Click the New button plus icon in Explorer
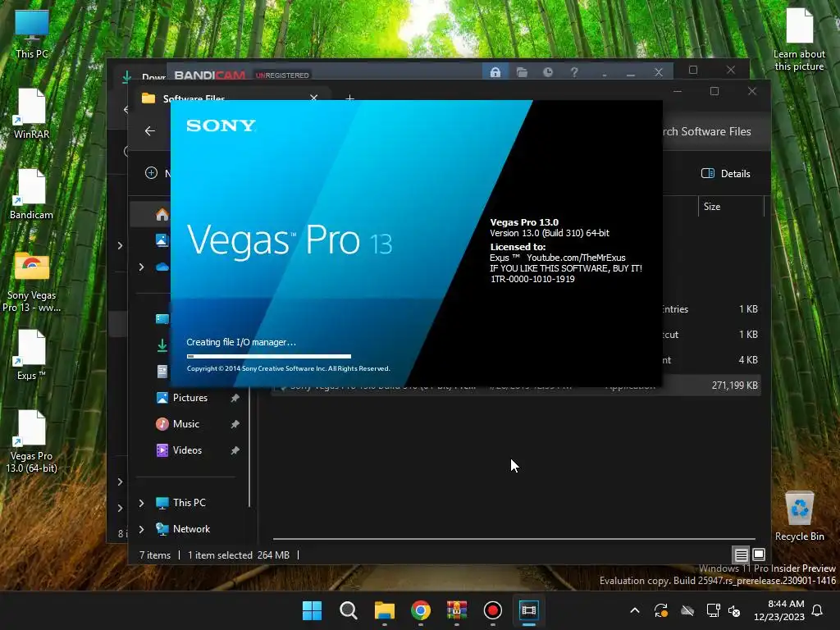This screenshot has width=840, height=630. click(151, 172)
